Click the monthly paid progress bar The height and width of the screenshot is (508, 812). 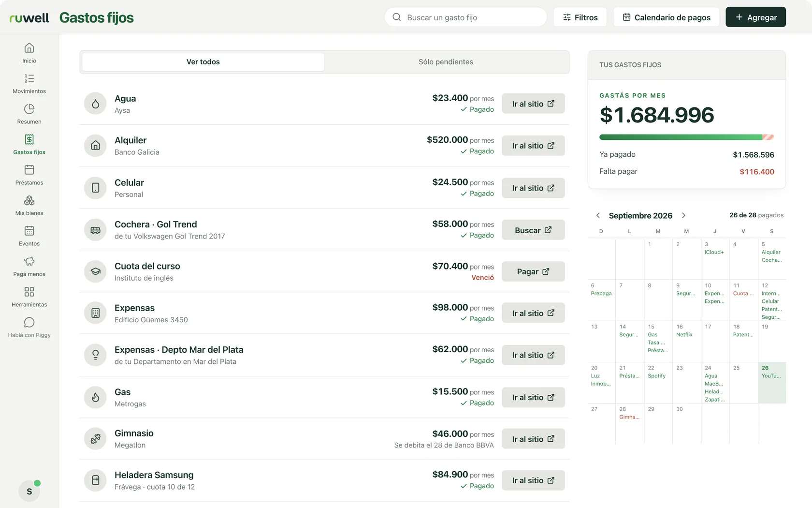pos(686,137)
